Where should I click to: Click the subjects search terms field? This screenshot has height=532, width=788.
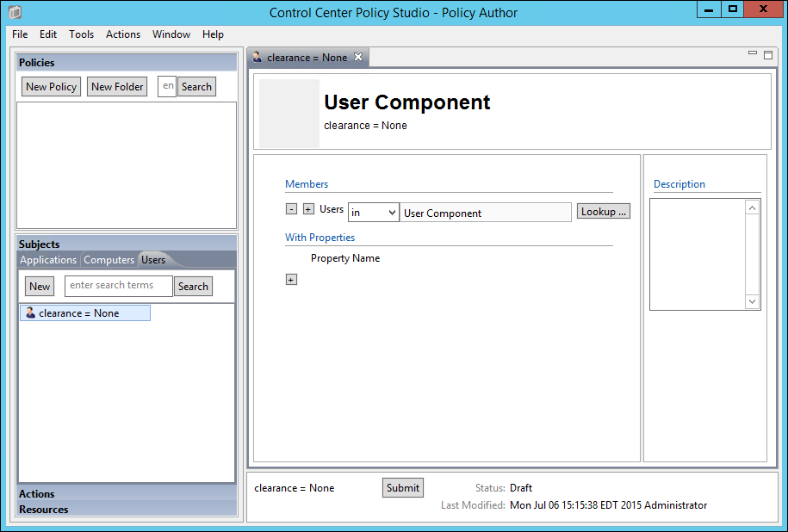(x=119, y=286)
